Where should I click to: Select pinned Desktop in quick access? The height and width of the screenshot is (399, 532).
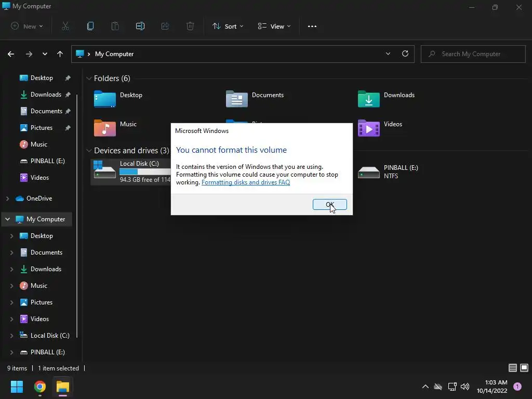[x=42, y=78]
